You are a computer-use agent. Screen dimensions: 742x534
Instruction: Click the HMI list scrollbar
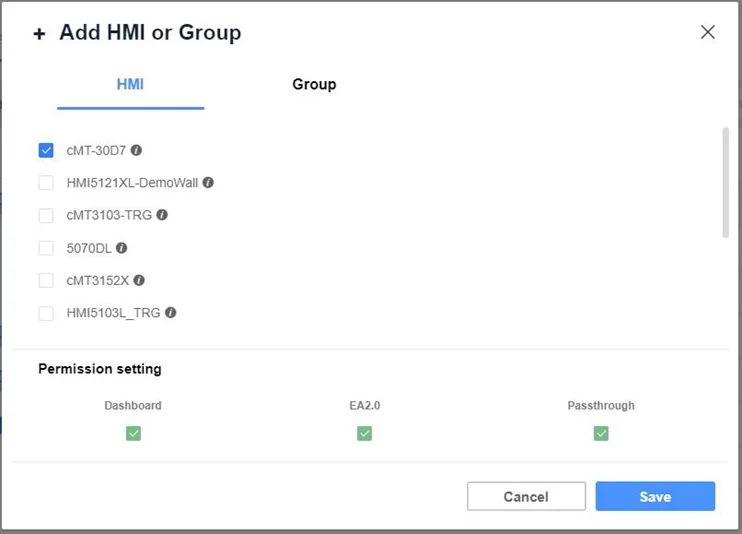tap(725, 182)
